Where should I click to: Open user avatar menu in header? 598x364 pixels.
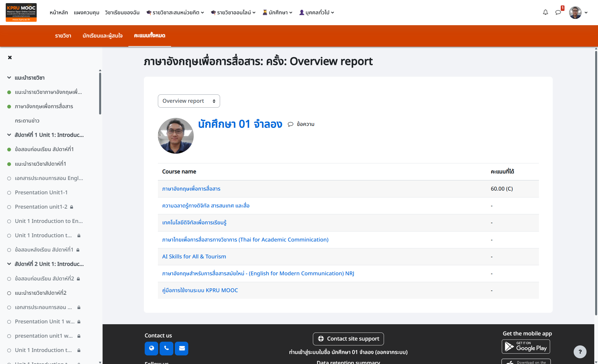pyautogui.click(x=578, y=12)
